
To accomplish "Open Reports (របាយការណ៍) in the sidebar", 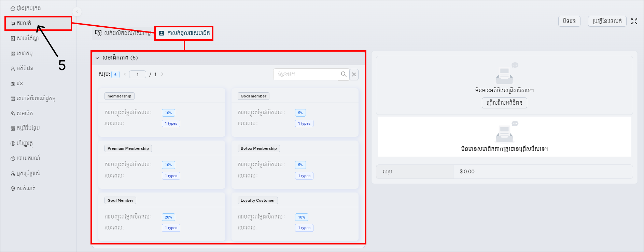I will 25,158.
